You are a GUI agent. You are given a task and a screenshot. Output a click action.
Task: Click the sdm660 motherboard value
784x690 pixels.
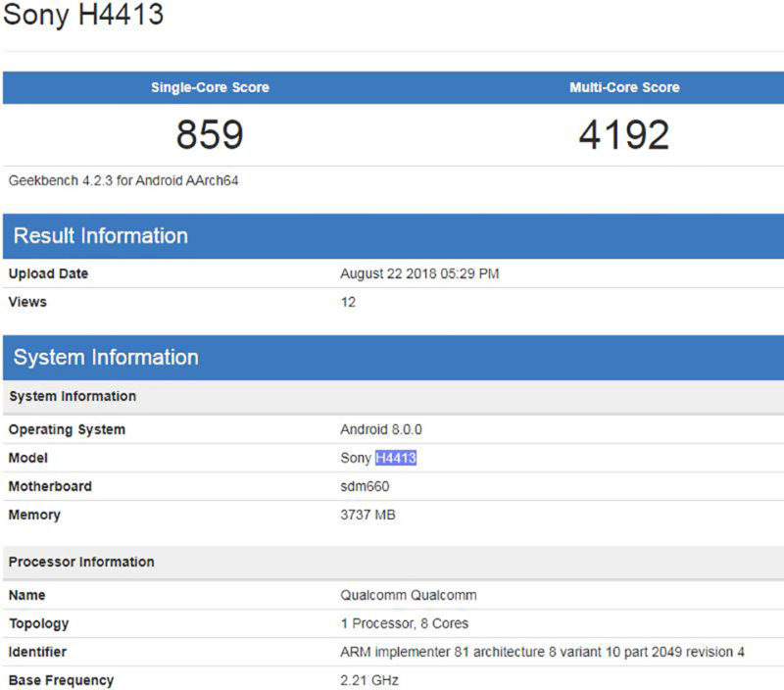366,486
